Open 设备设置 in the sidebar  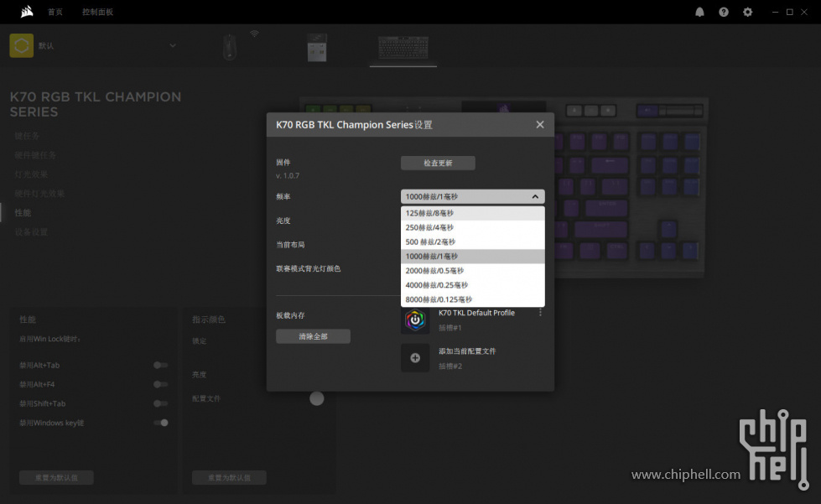click(31, 231)
